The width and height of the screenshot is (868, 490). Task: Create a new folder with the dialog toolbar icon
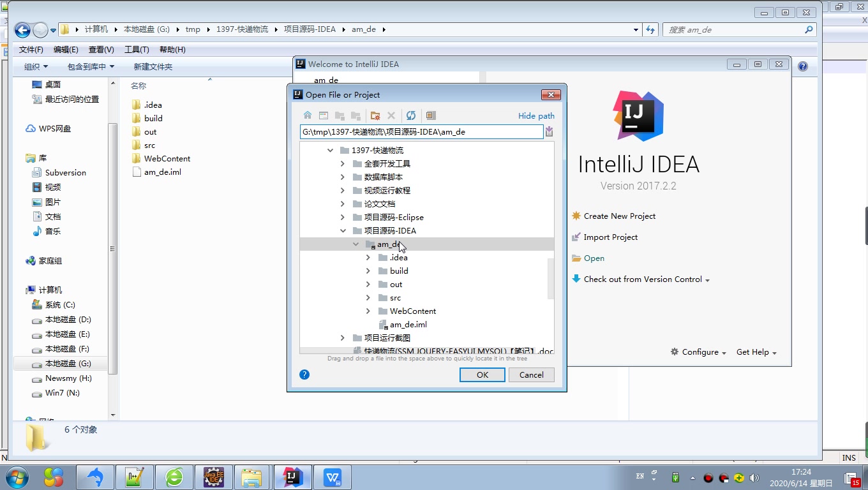tap(375, 115)
